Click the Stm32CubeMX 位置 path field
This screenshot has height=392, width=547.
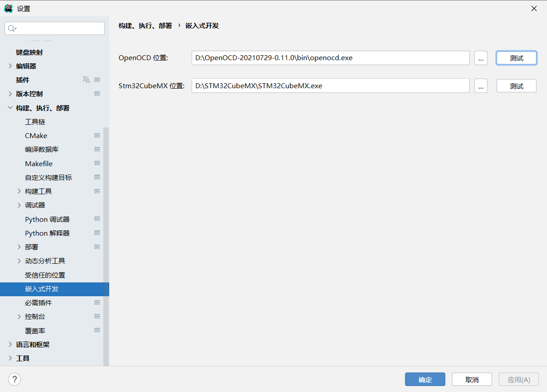(330, 86)
